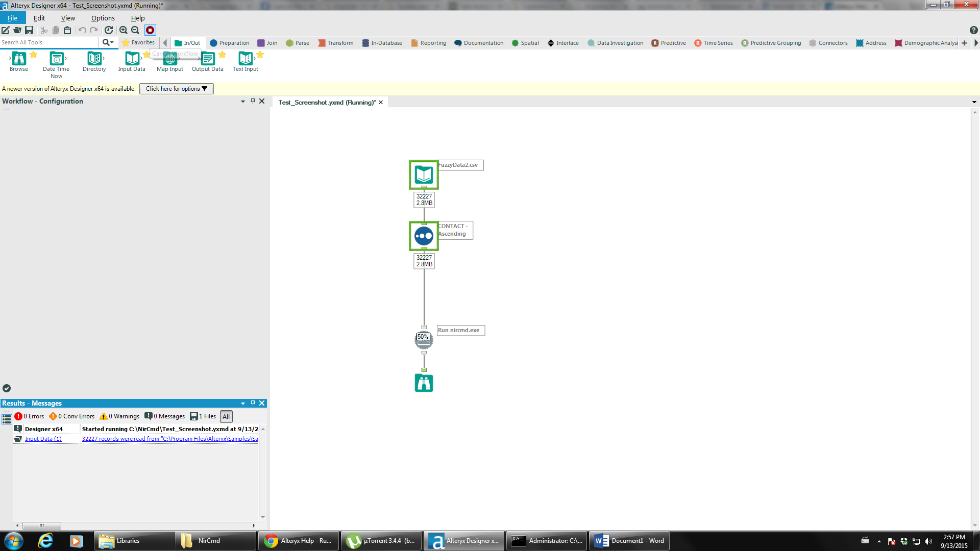
Task: Open the Options menu
Action: point(103,18)
